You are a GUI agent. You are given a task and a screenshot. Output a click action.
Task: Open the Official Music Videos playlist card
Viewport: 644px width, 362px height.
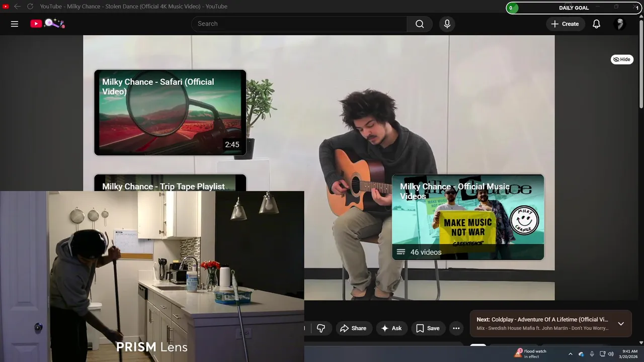click(468, 217)
